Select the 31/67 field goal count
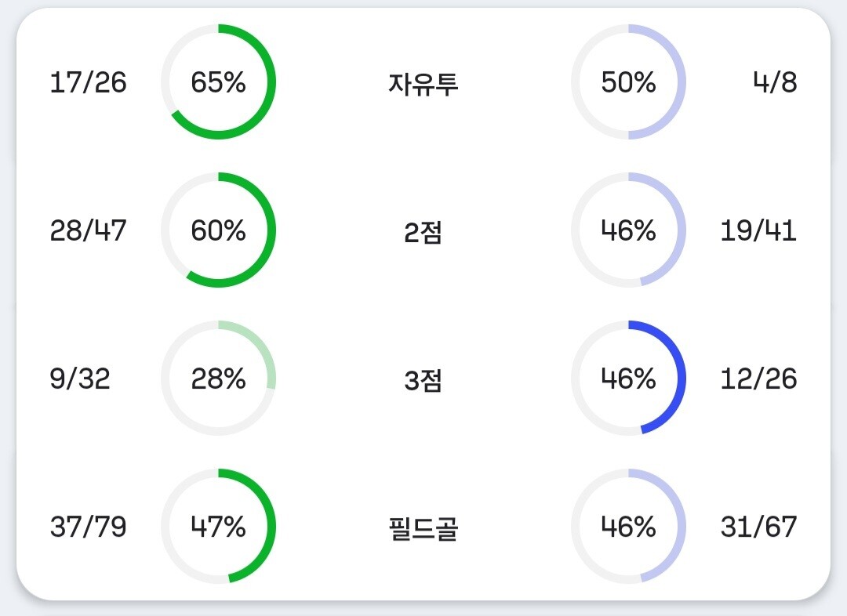 click(758, 527)
